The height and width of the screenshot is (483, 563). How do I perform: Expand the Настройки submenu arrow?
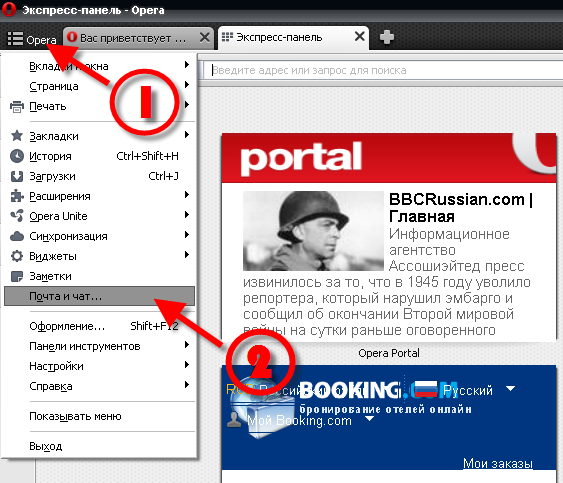(x=187, y=365)
